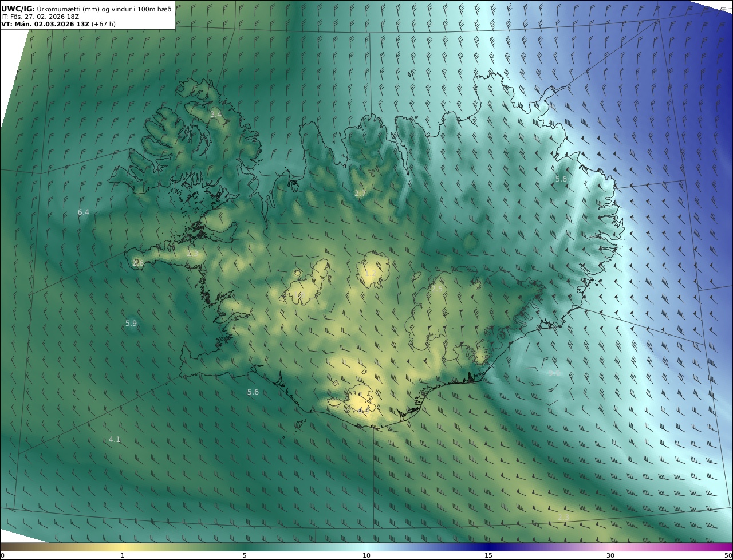This screenshot has height=560, width=733.
Task: Click the 5.9 value label
Action: coord(131,323)
